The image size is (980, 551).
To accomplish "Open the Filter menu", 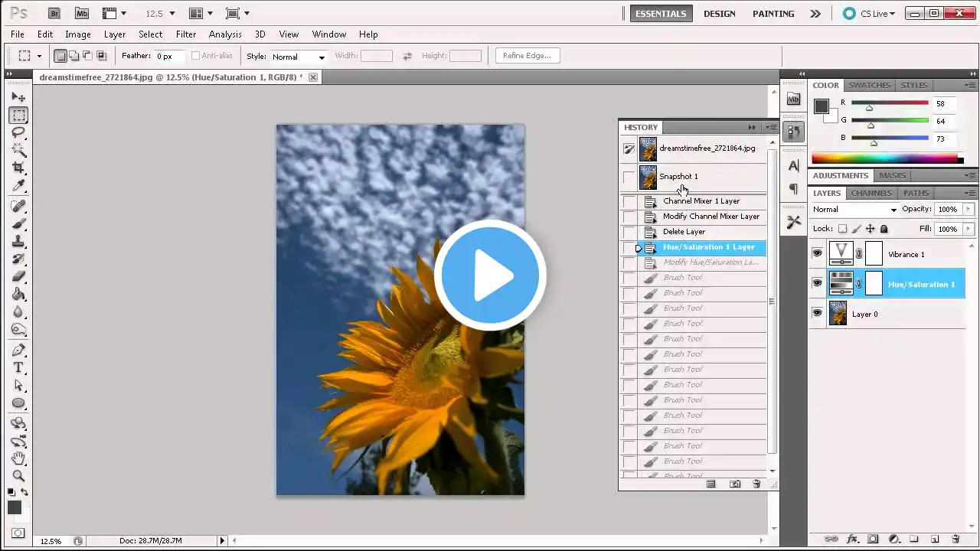I will point(186,34).
